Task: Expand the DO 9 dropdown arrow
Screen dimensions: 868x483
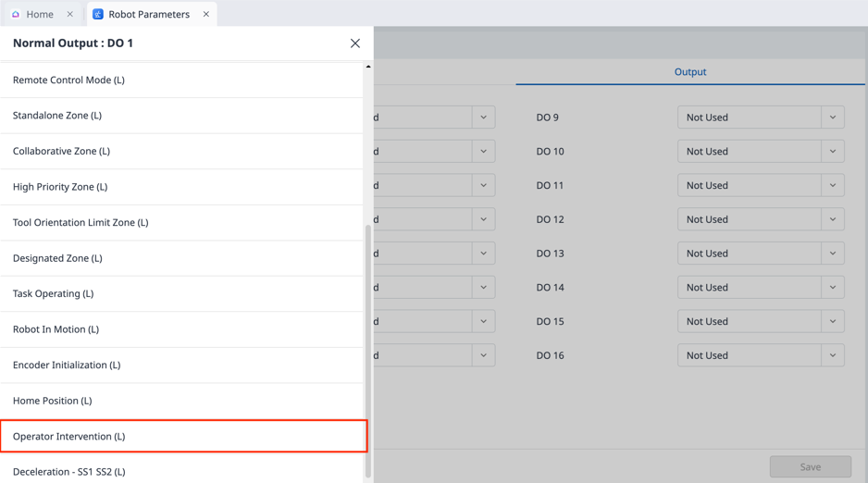Action: click(832, 118)
